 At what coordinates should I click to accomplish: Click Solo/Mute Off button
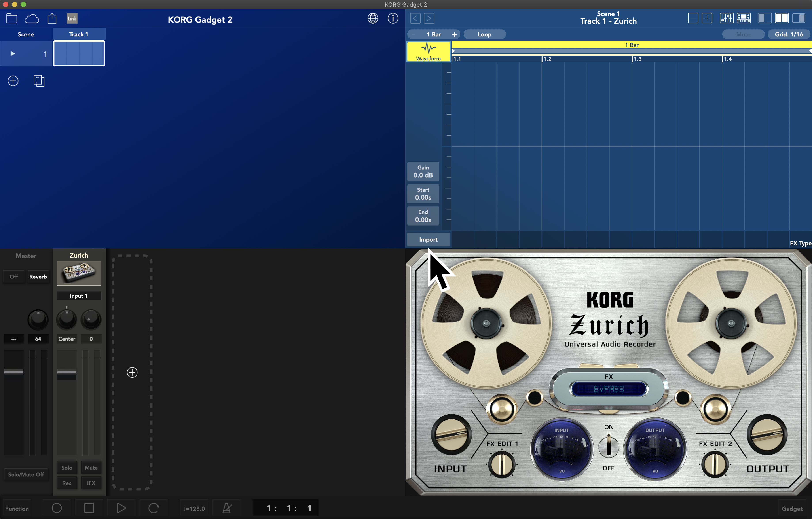tap(26, 474)
